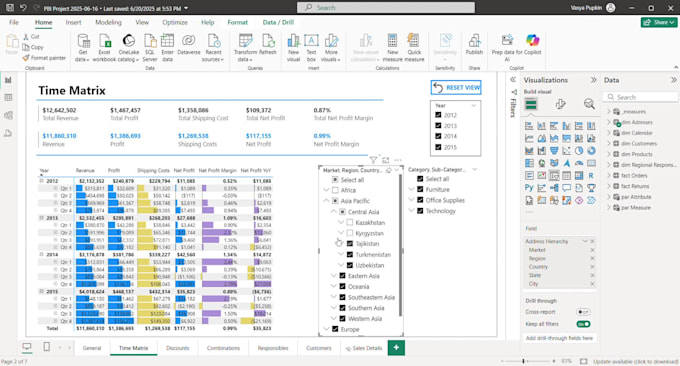
Task: Turn on the Cross-report toggle
Action: [583, 312]
